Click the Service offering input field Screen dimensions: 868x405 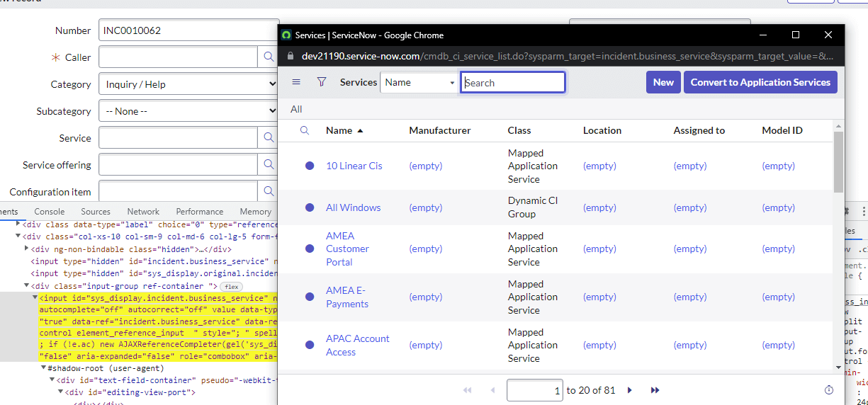coord(178,165)
